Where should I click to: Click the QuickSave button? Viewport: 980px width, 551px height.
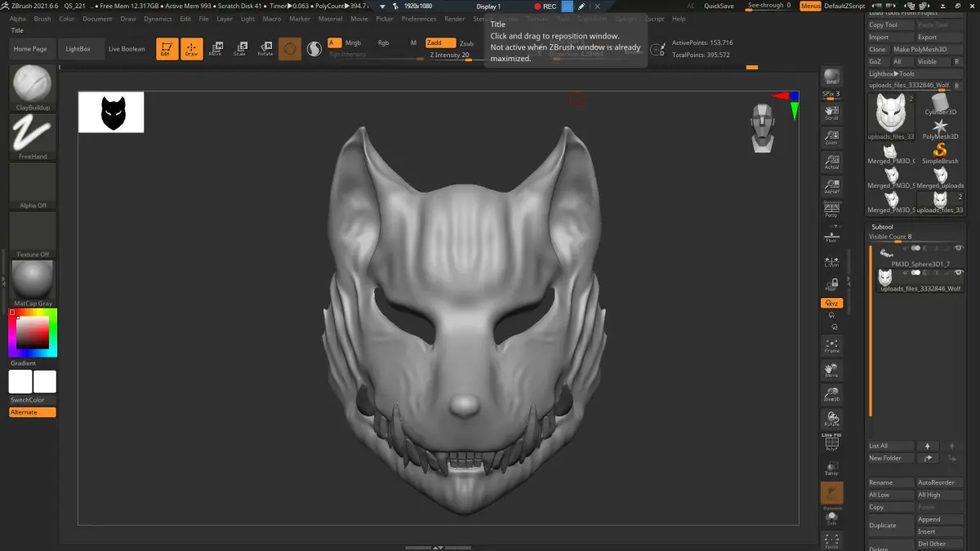coord(719,6)
